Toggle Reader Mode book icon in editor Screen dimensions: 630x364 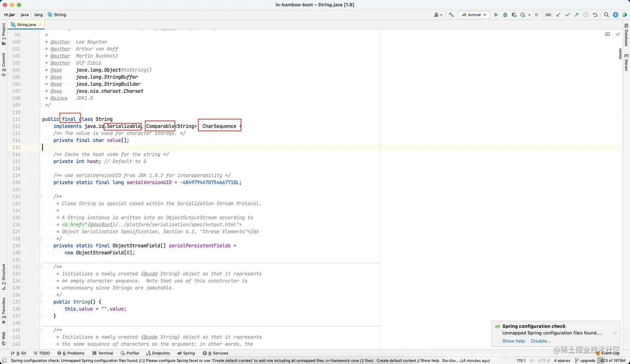click(607, 34)
